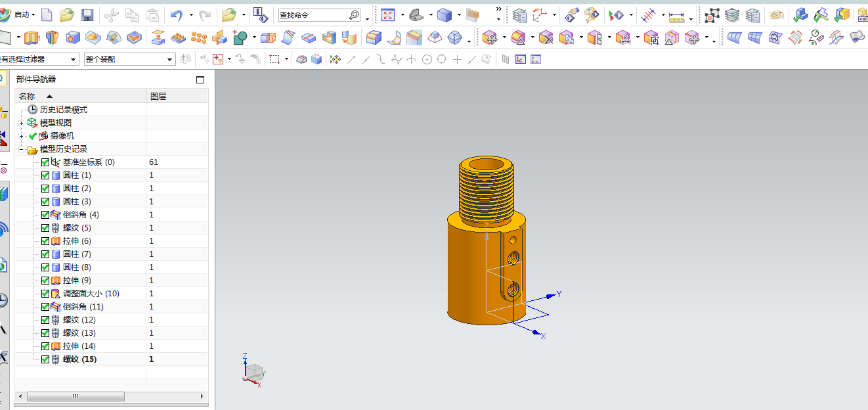
Task: Click the navigator horizontal scrollbar thumb
Action: pyautogui.click(x=76, y=396)
